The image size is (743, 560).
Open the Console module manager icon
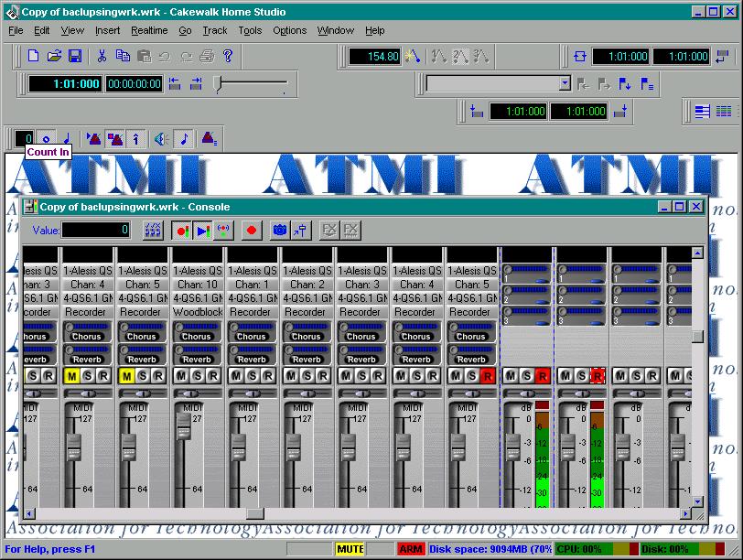coord(153,231)
